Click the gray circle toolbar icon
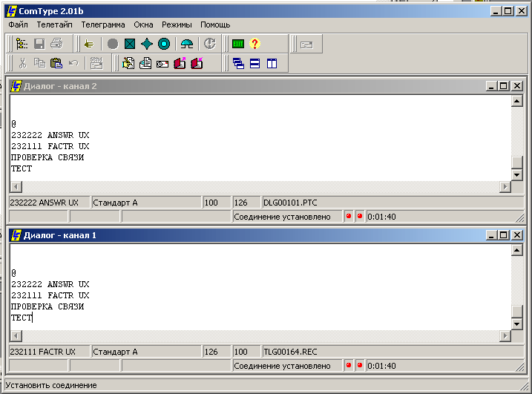This screenshot has height=394, width=532. (x=113, y=44)
